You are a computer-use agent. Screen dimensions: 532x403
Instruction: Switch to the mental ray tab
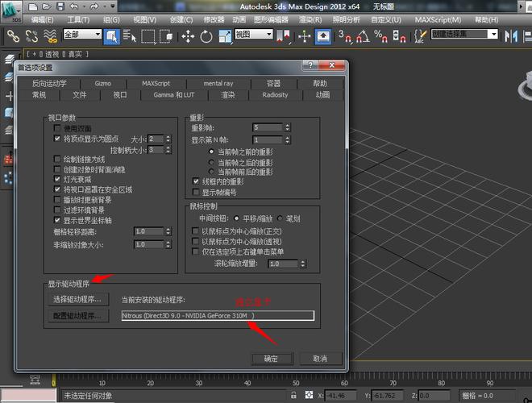click(x=218, y=83)
